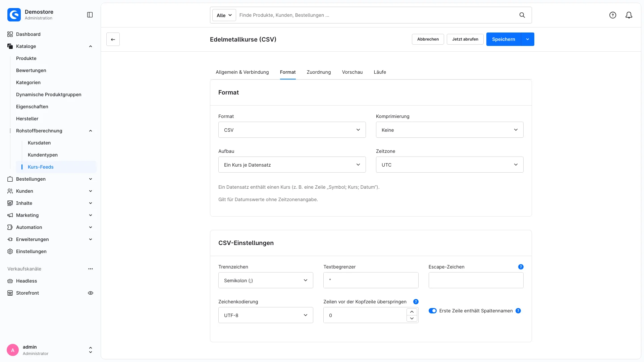Click the search magnifier icon
Viewport: 644px width, 362px height.
[522, 15]
